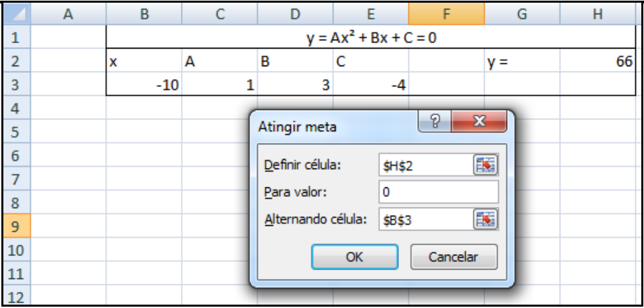Click the Definir célula input field
The height and width of the screenshot is (308, 644).
425,164
